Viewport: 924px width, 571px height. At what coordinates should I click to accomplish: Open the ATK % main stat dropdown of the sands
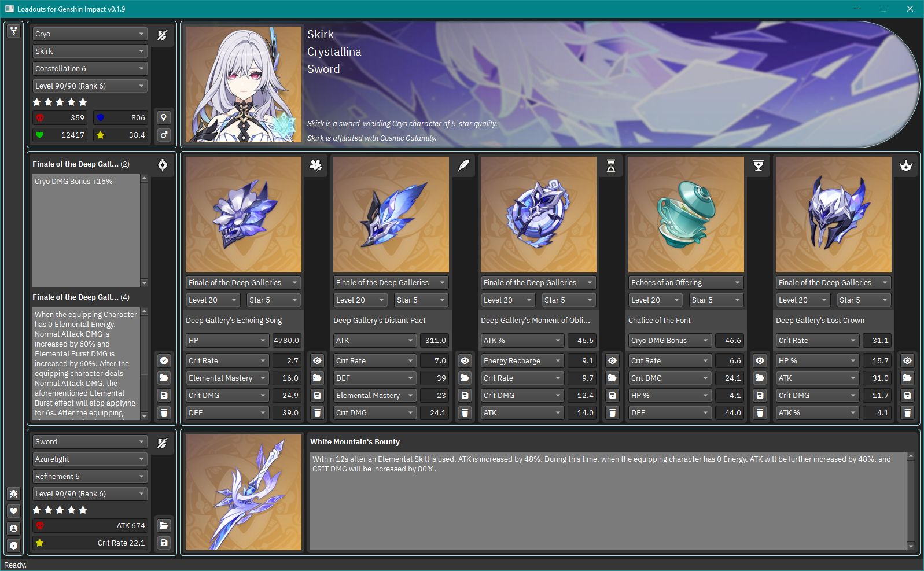(522, 341)
